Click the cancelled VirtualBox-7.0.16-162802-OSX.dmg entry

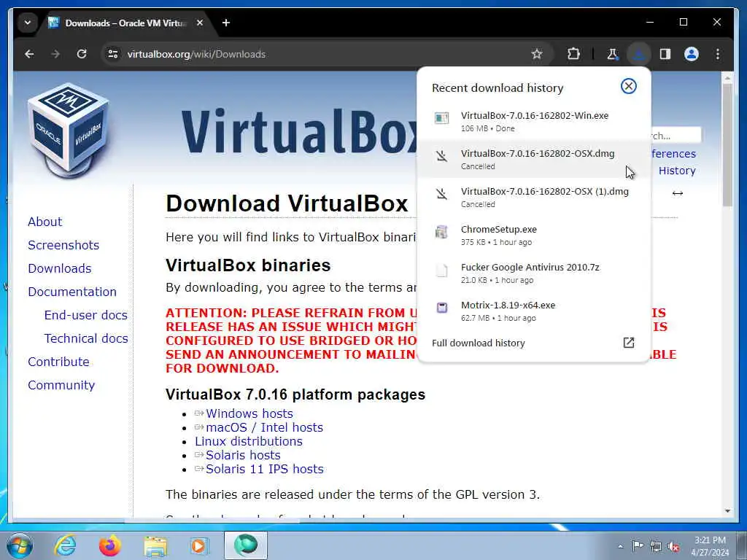coord(533,159)
